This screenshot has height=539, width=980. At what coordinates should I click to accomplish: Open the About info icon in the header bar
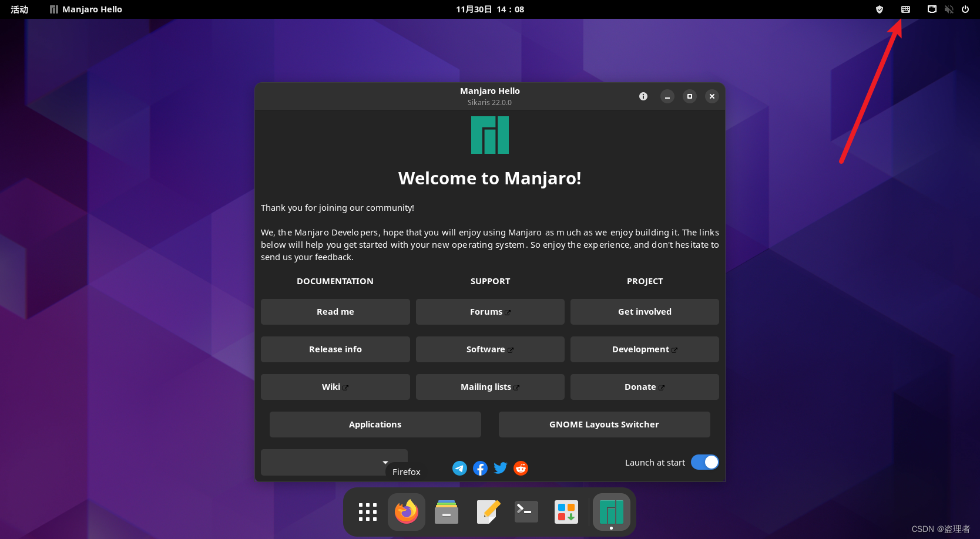tap(643, 96)
